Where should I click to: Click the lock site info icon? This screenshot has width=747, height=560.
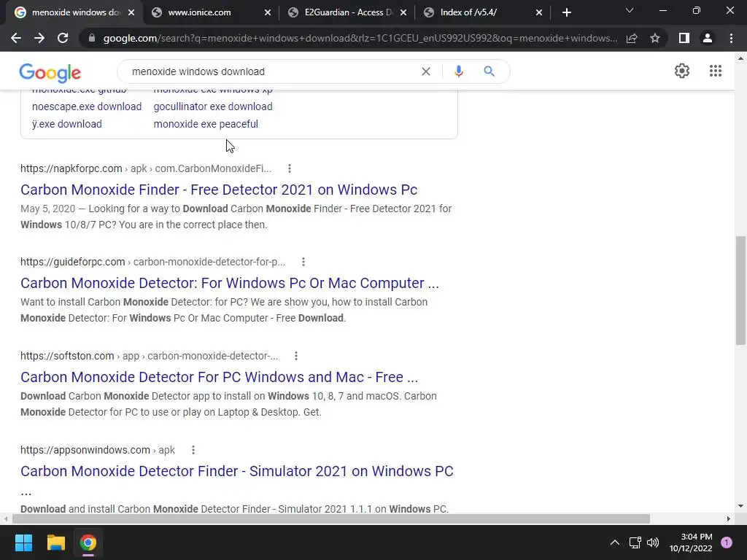click(x=92, y=38)
